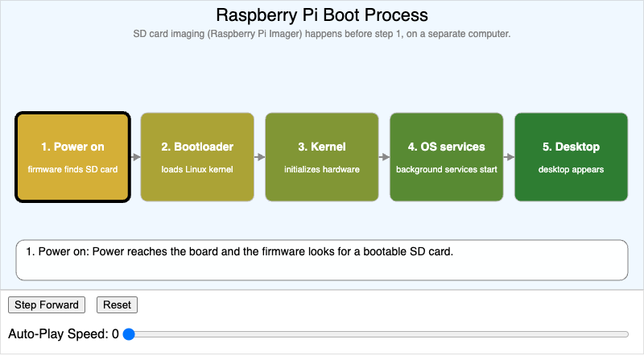Click 'desktop appears' caption
This screenshot has height=356, width=644.
pyautogui.click(x=571, y=169)
